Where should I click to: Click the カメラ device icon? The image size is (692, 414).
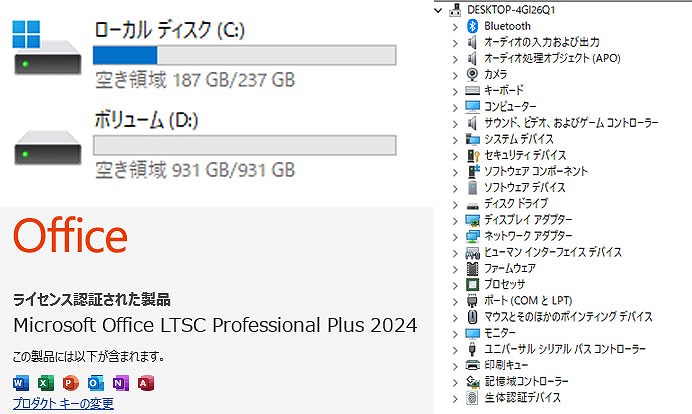pyautogui.click(x=473, y=75)
